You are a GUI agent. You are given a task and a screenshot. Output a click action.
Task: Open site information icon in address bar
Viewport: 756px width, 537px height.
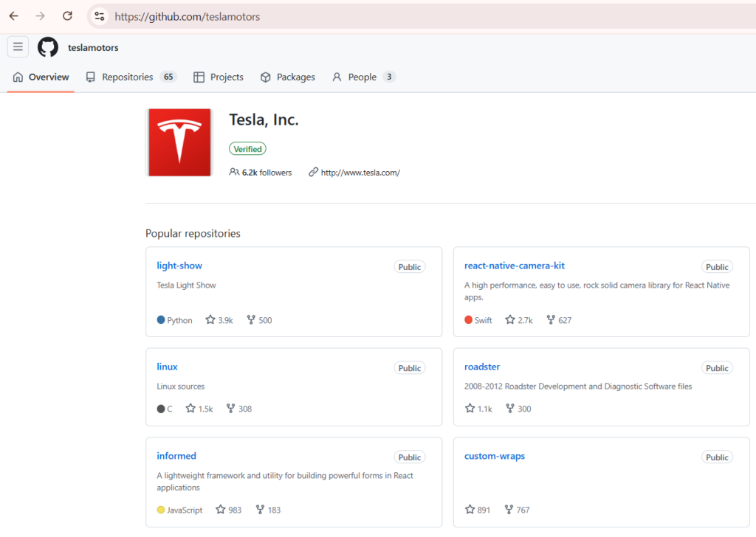click(x=100, y=16)
